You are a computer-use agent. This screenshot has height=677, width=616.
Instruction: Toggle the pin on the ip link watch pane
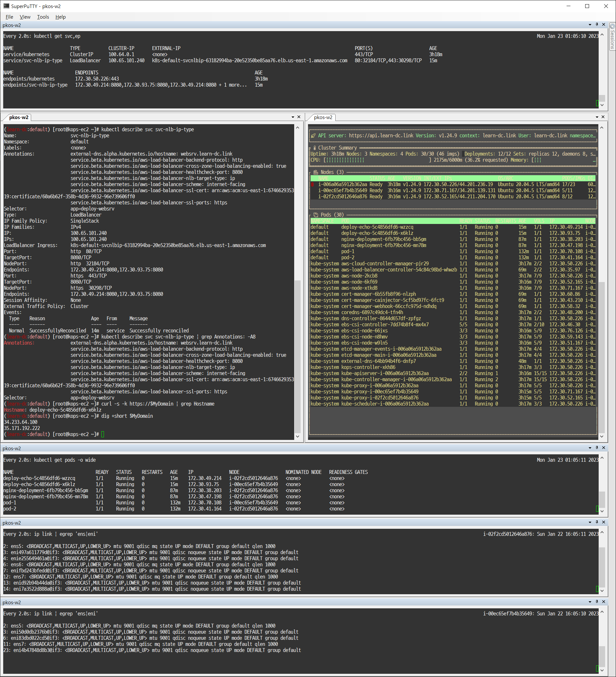point(596,522)
